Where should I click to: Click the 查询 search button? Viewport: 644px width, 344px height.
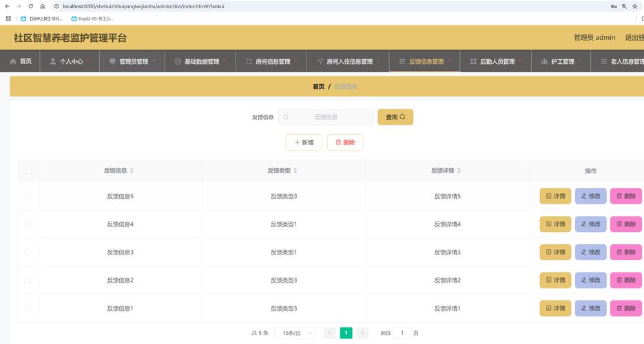[x=395, y=117]
